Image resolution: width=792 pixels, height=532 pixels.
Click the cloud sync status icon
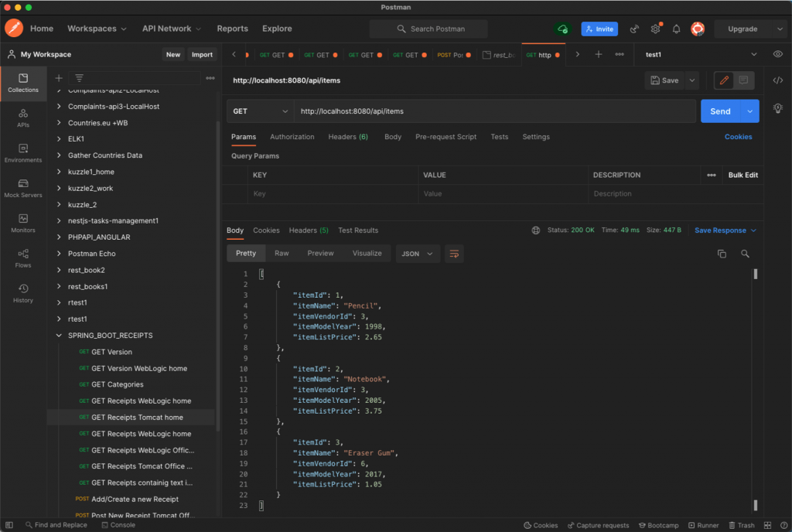pyautogui.click(x=562, y=29)
